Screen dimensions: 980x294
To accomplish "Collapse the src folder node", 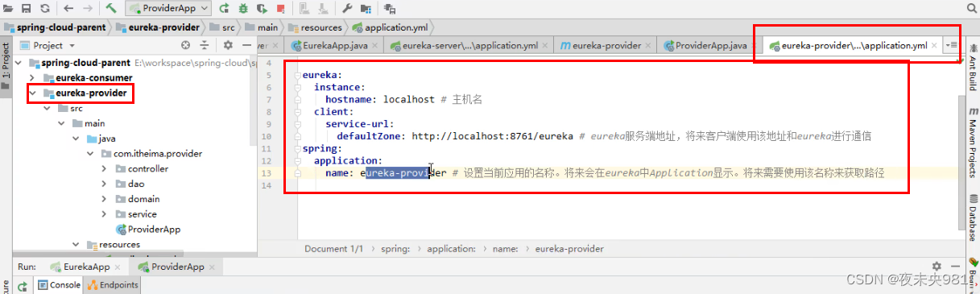I will pyautogui.click(x=47, y=109).
